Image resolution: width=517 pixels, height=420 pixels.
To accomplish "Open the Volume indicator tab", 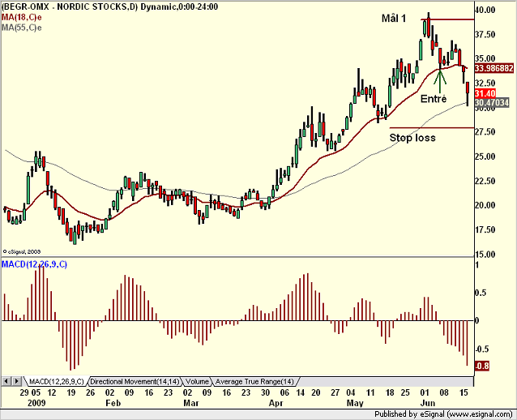I will pos(197,382).
